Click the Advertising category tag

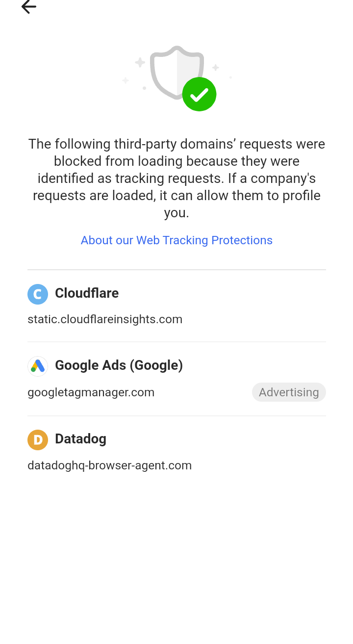tap(289, 392)
